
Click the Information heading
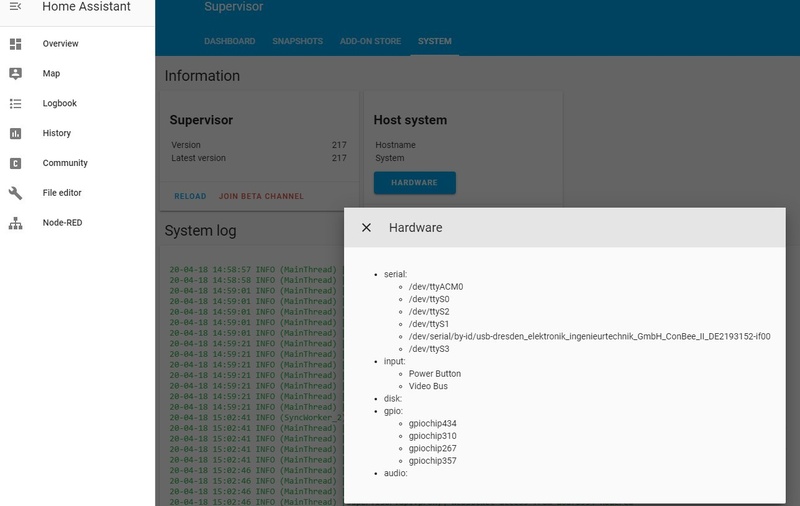click(x=202, y=76)
